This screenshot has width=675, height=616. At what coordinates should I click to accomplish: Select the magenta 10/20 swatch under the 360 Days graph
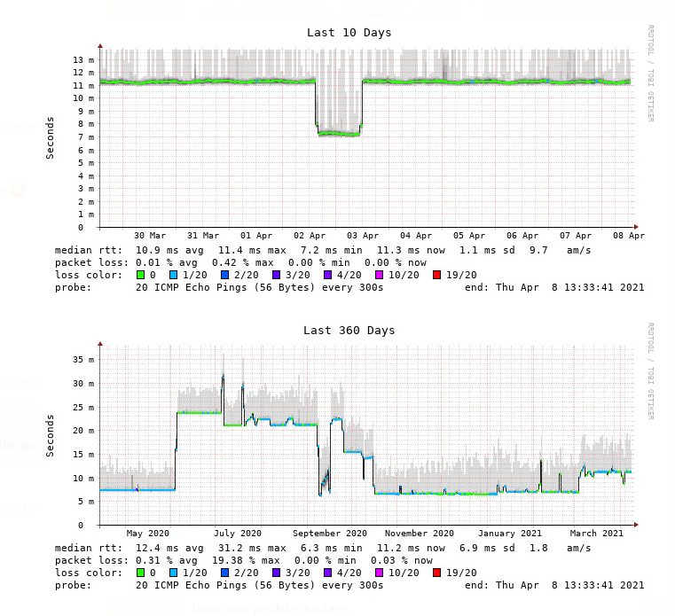click(x=380, y=573)
